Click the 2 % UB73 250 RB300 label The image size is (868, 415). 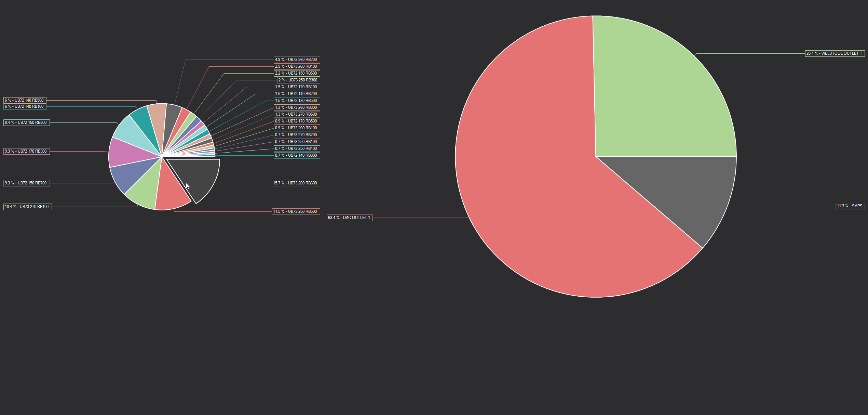click(298, 80)
